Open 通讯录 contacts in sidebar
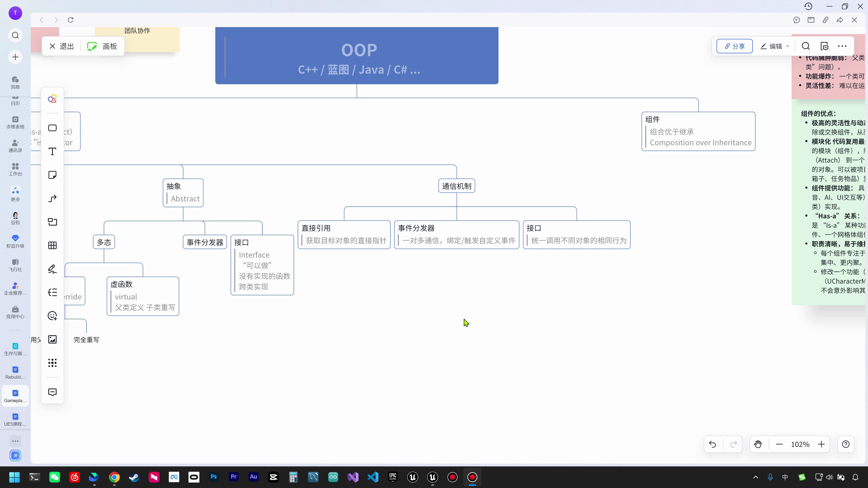 tap(15, 146)
